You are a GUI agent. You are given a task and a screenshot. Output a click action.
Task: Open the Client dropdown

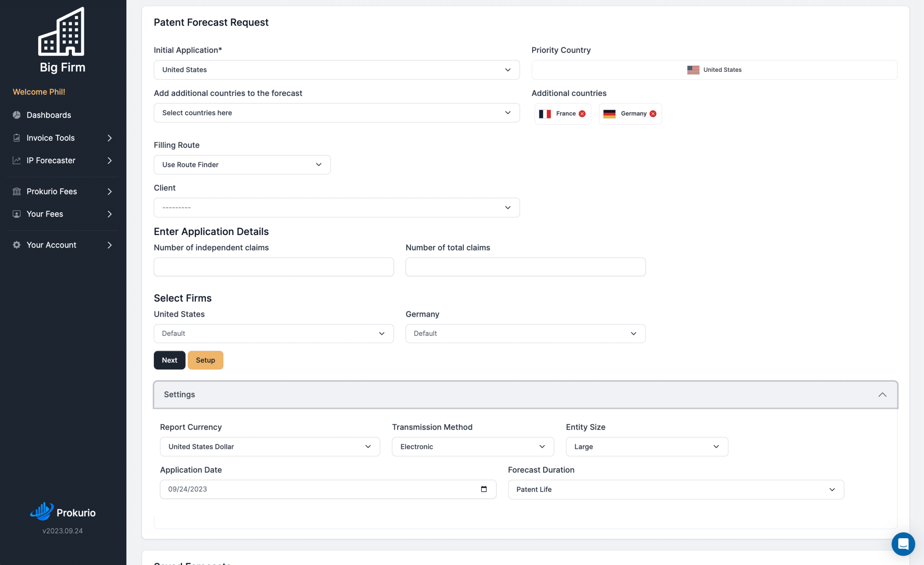(336, 207)
